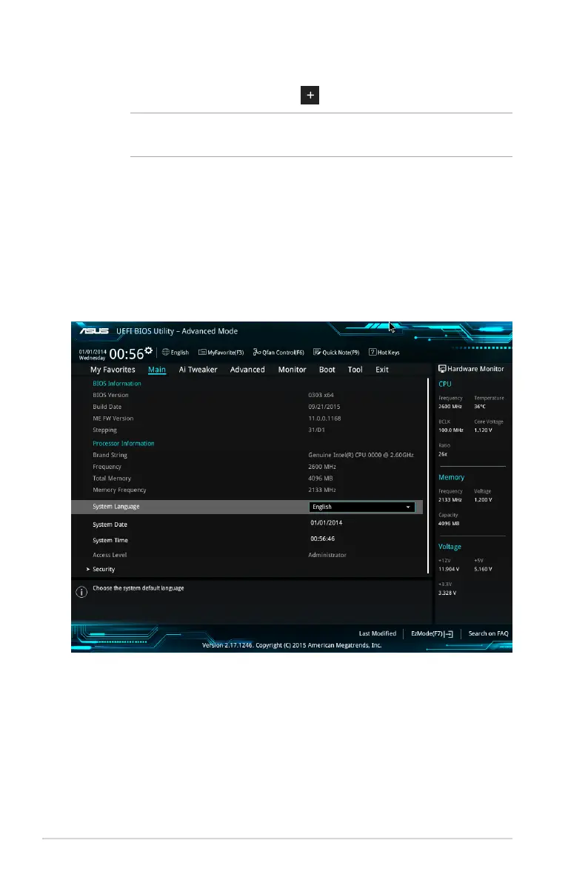
Task: Select the System Language row label
Action: 116,506
